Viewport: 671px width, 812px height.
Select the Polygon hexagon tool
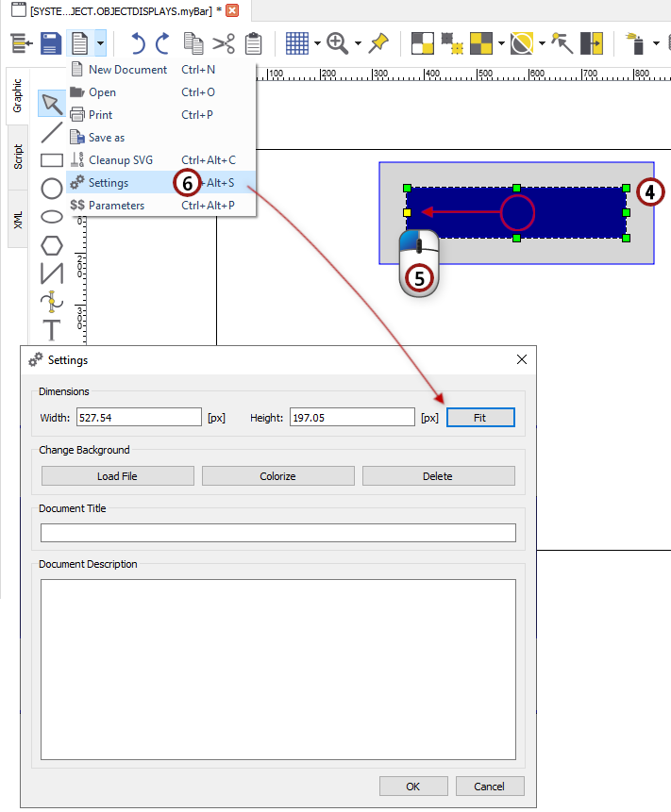(52, 245)
